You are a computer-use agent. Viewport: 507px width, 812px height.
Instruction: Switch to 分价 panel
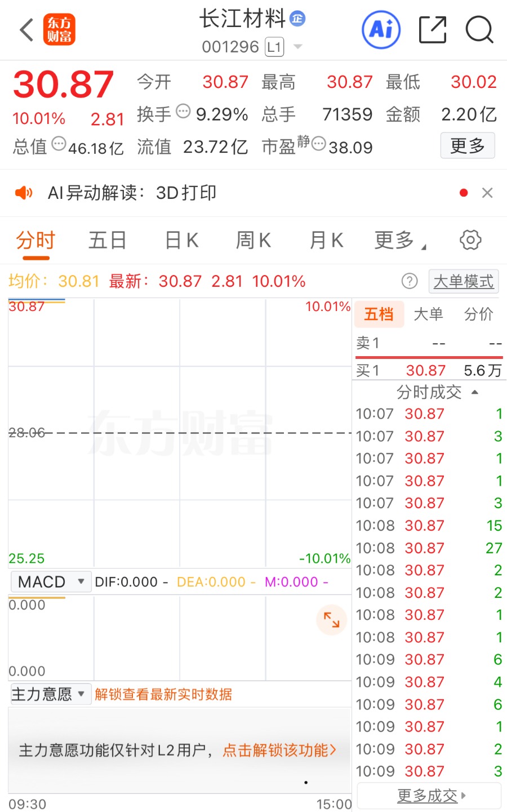(478, 314)
